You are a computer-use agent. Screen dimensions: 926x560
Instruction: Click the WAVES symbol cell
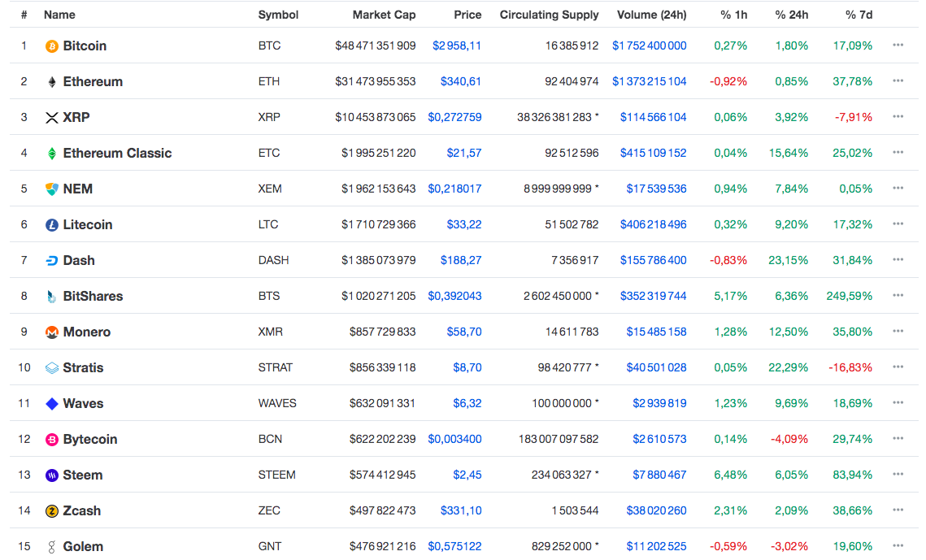(277, 404)
